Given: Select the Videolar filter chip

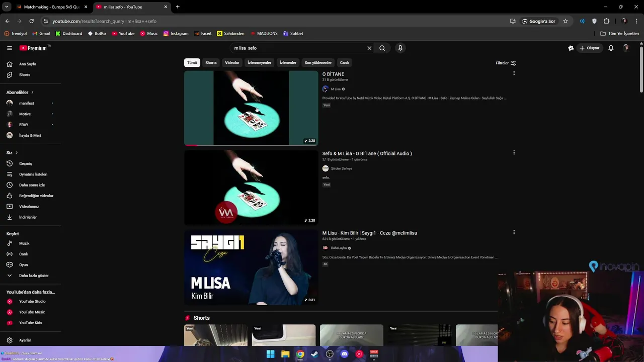Looking at the screenshot, I should tap(232, 63).
